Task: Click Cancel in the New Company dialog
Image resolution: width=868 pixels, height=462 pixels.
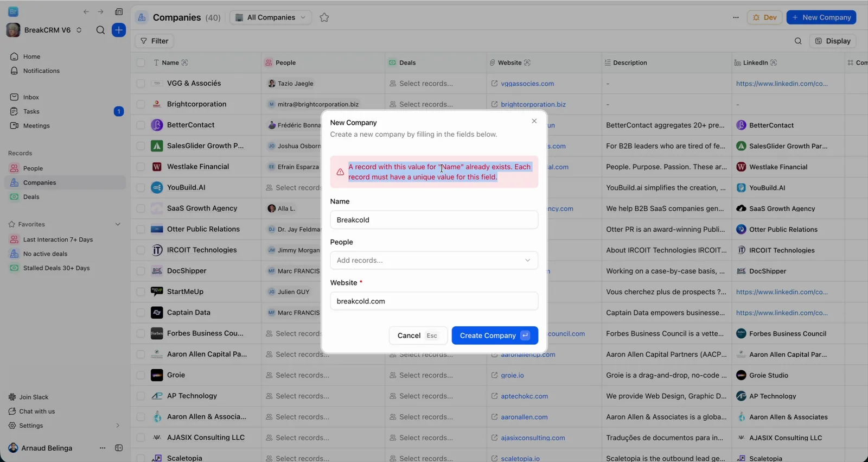Action: tap(418, 336)
